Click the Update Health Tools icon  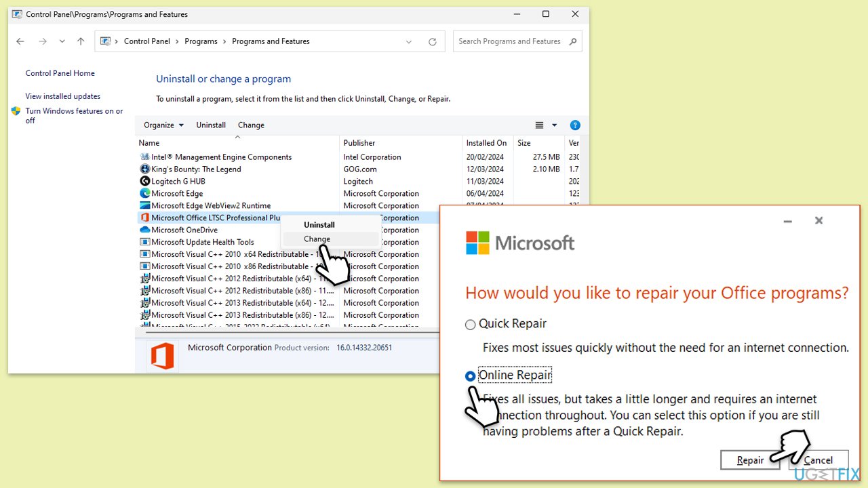click(144, 242)
